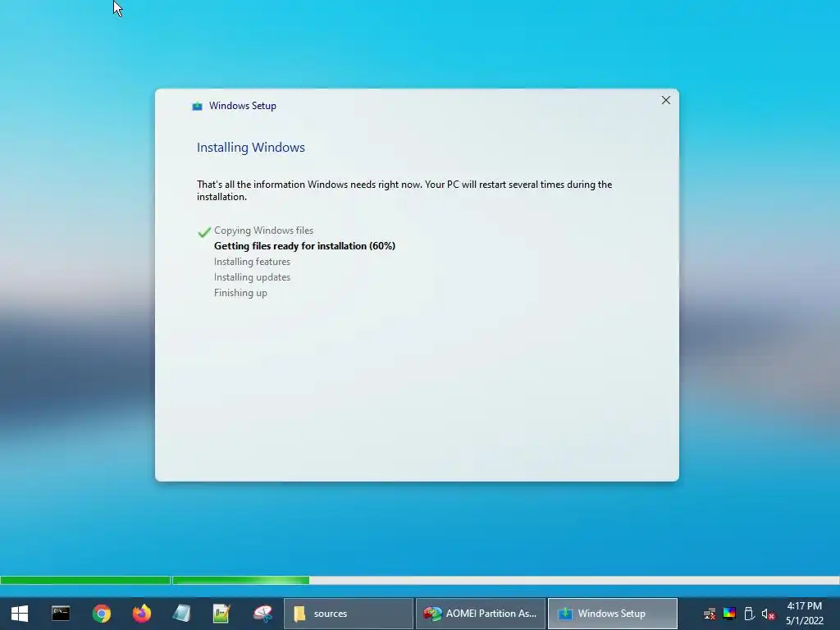Launch Command Prompt from the taskbar
Viewport: 840px width, 630px height.
tap(61, 614)
